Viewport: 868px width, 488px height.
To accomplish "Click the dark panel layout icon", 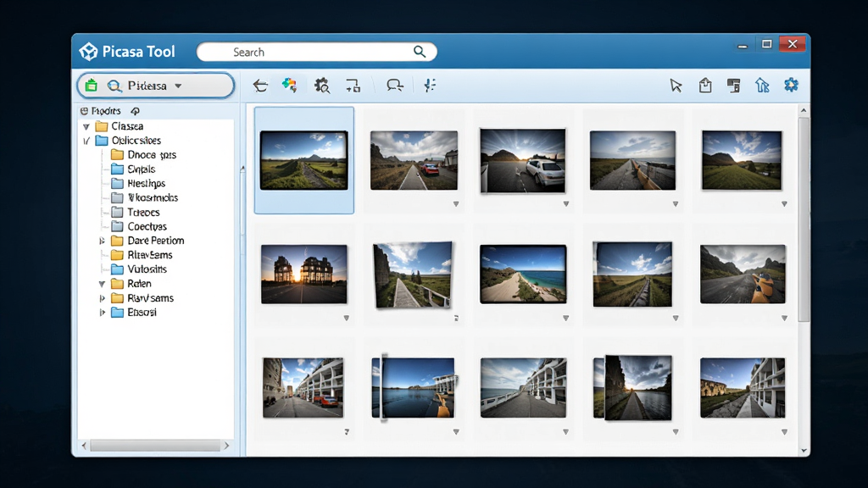I will 734,86.
